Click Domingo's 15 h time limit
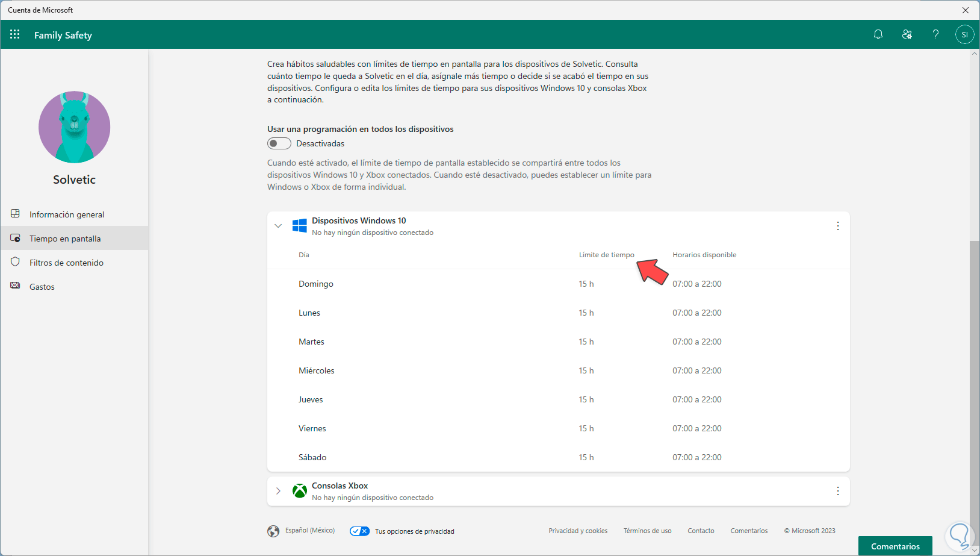 586,284
